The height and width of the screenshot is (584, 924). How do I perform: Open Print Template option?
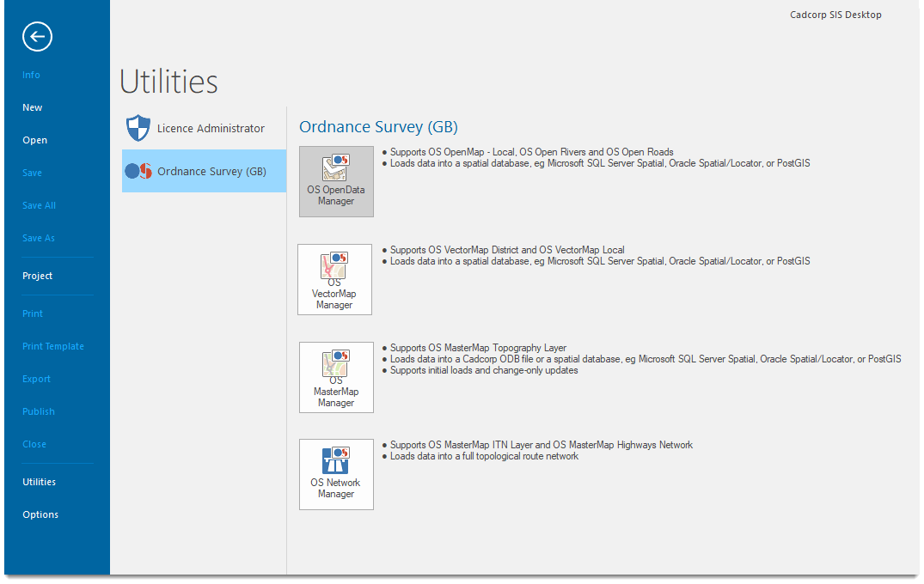coord(53,346)
